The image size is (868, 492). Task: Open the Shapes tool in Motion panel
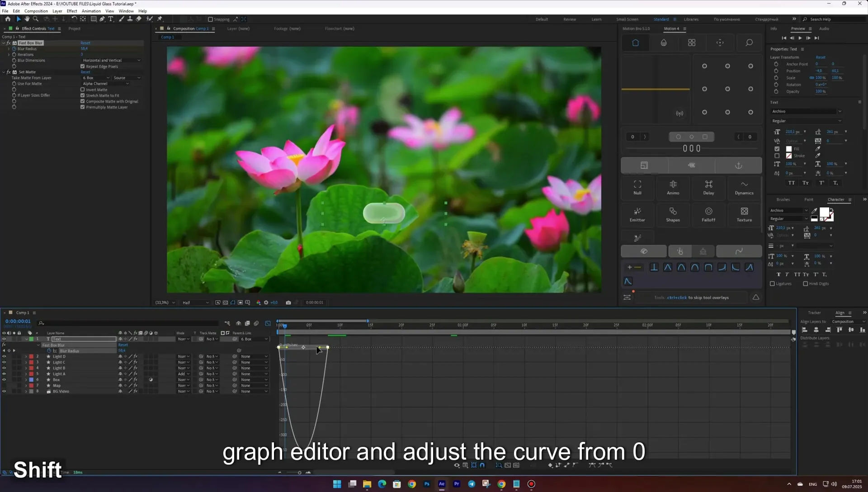click(673, 215)
